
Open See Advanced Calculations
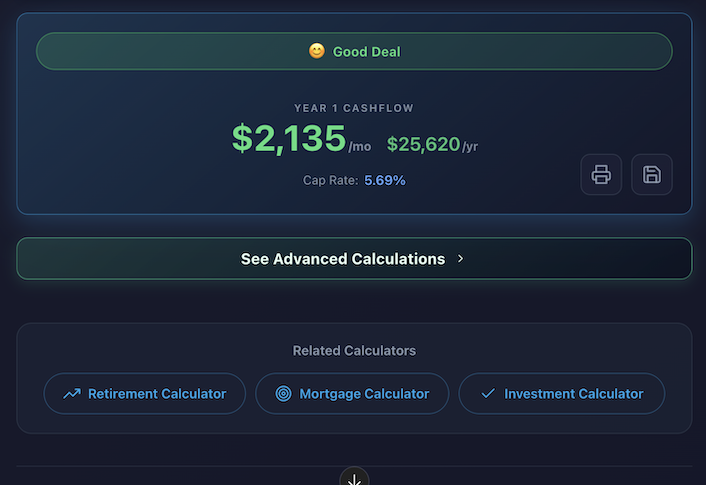pos(343,259)
